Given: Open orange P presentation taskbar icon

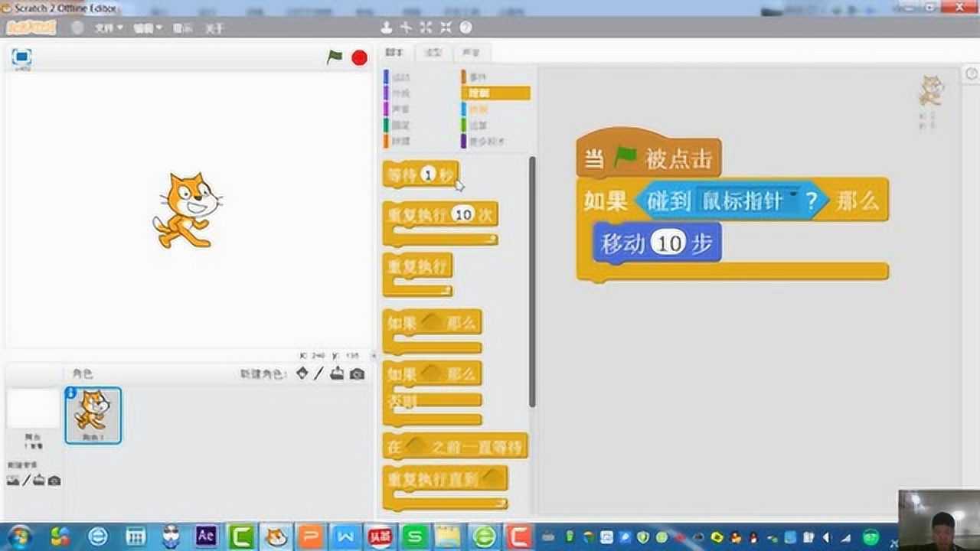Looking at the screenshot, I should pos(309,536).
